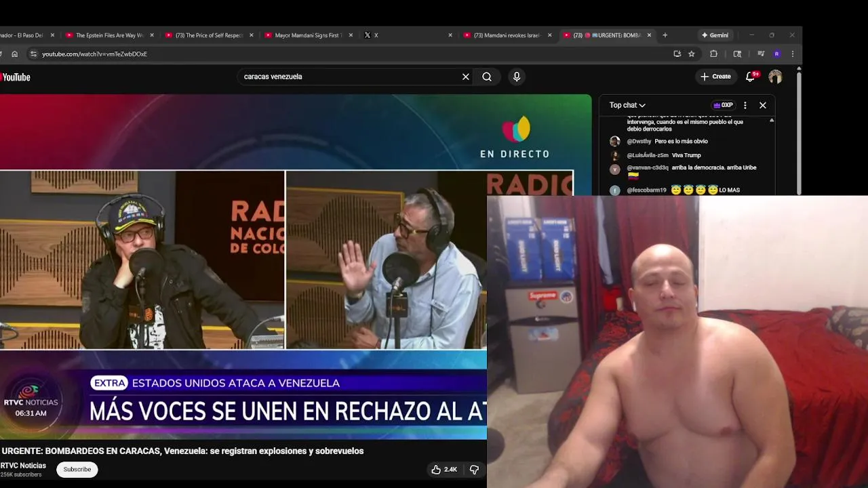Click the address bar URL
Screen dimensions: 868x488
point(94,54)
